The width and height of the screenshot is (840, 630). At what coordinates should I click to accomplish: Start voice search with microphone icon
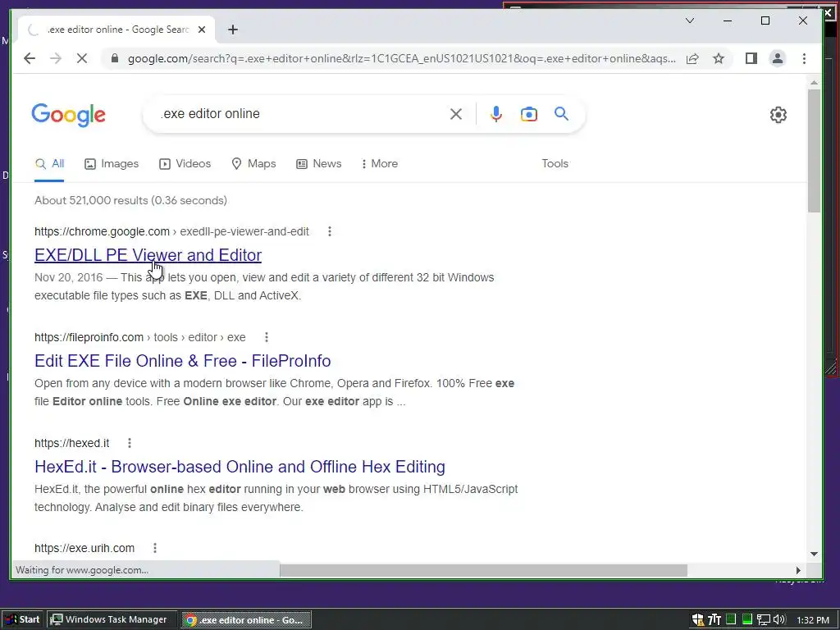(x=496, y=114)
